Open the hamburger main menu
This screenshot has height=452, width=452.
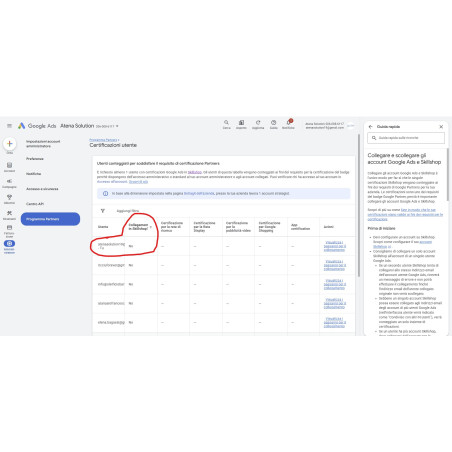coord(9,126)
